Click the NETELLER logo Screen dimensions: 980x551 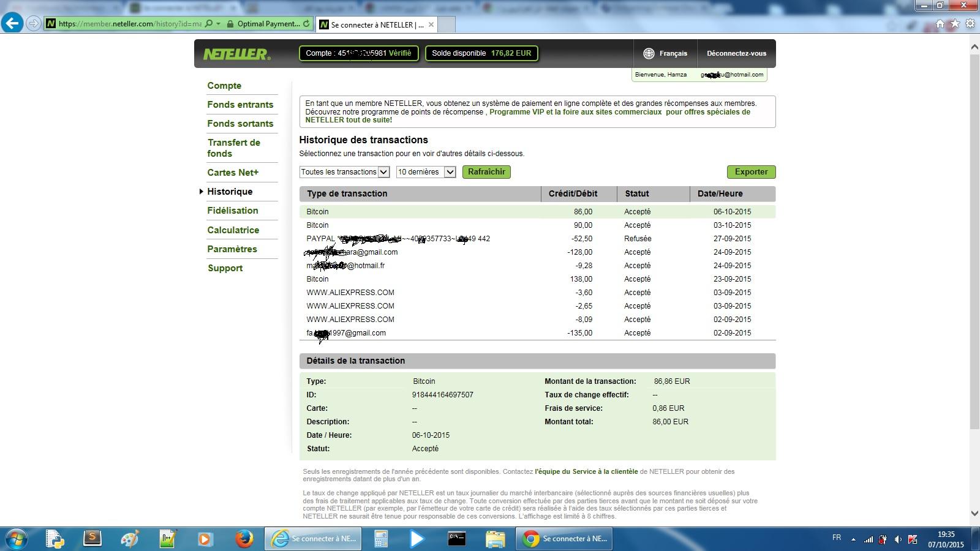(x=236, y=54)
